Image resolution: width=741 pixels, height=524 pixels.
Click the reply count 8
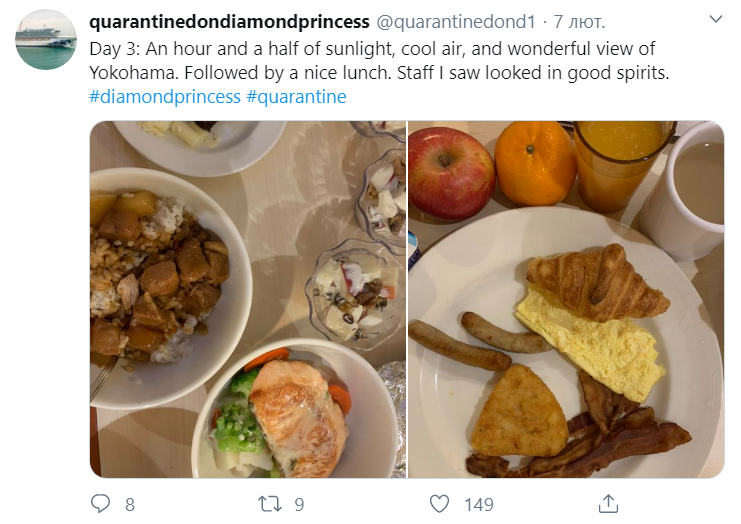130,505
